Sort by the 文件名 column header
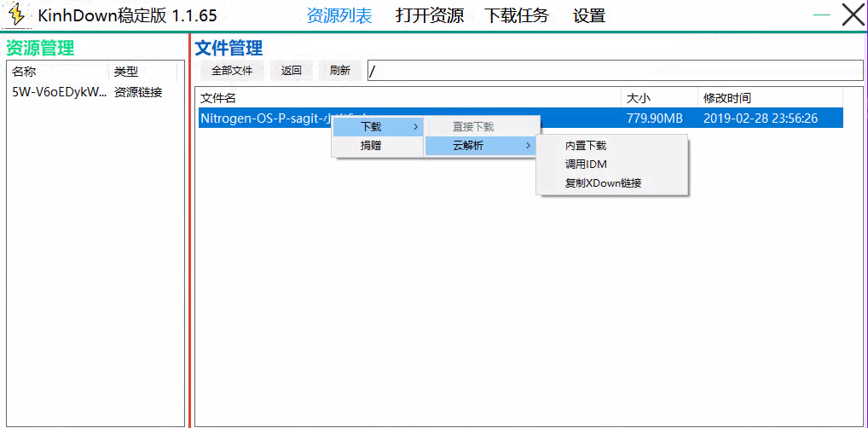868x428 pixels. click(409, 99)
